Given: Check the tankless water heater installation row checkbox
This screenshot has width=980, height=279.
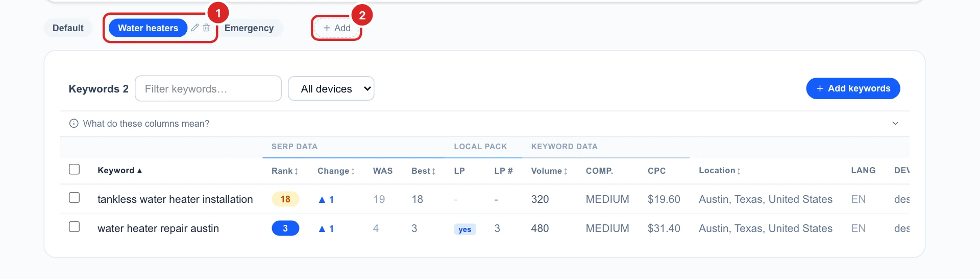Looking at the screenshot, I should click(75, 197).
